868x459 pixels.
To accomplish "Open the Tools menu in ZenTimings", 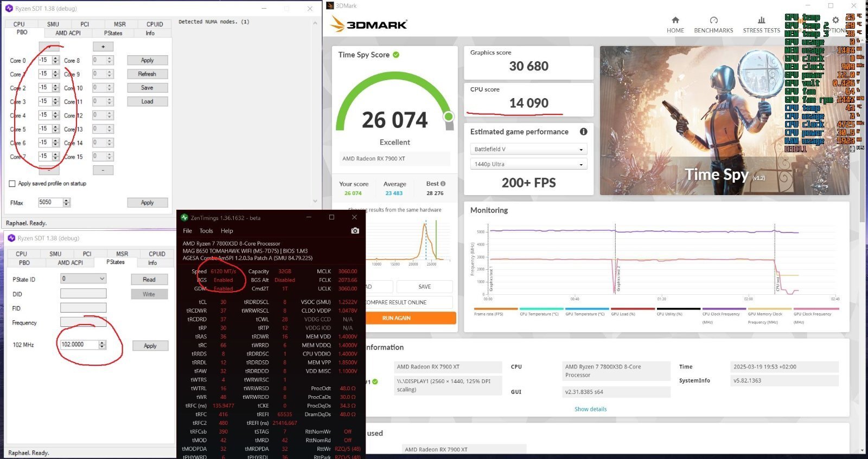I will 206,231.
